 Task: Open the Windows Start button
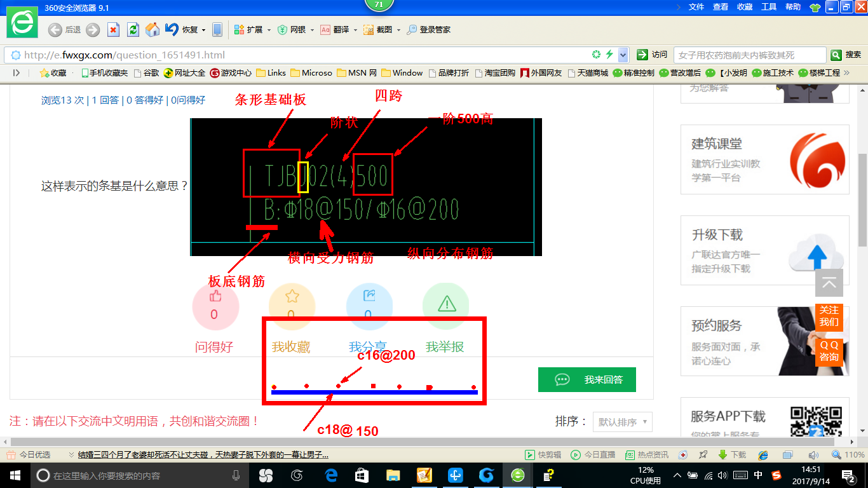(15, 475)
